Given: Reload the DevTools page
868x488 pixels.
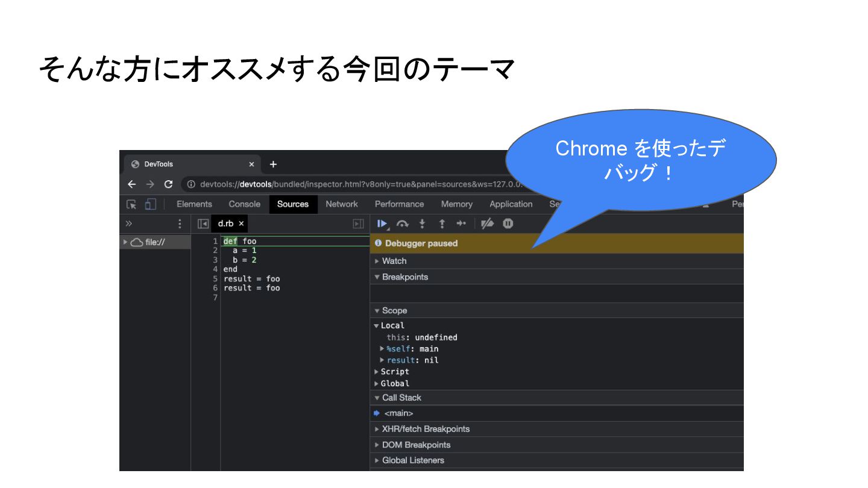Looking at the screenshot, I should 169,184.
